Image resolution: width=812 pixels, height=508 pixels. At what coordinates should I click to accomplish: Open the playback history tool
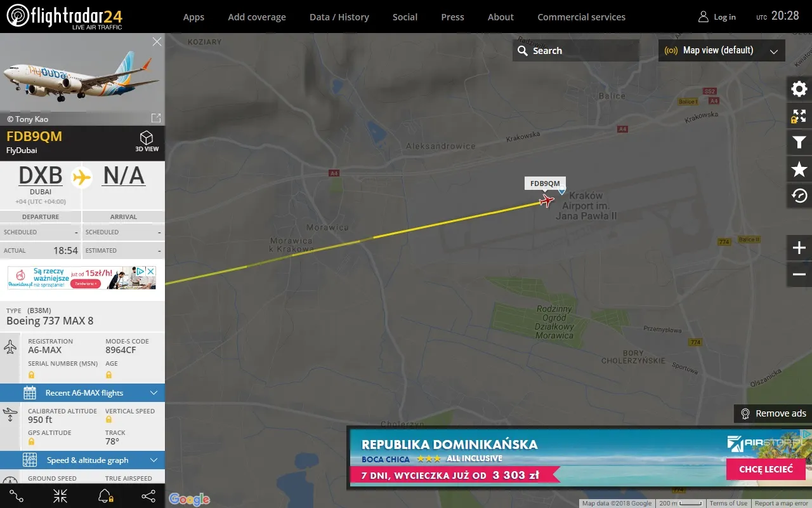(x=799, y=196)
